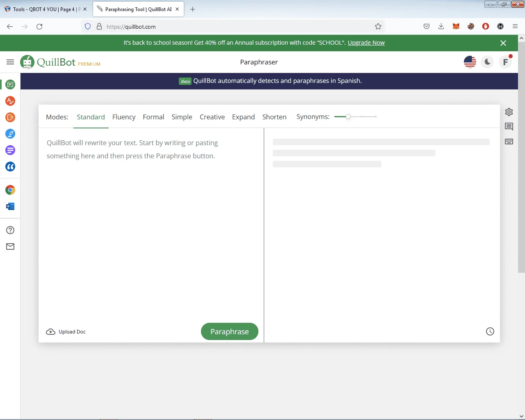Click the Upgrade Now link
The width and height of the screenshot is (525, 420).
pos(366,43)
